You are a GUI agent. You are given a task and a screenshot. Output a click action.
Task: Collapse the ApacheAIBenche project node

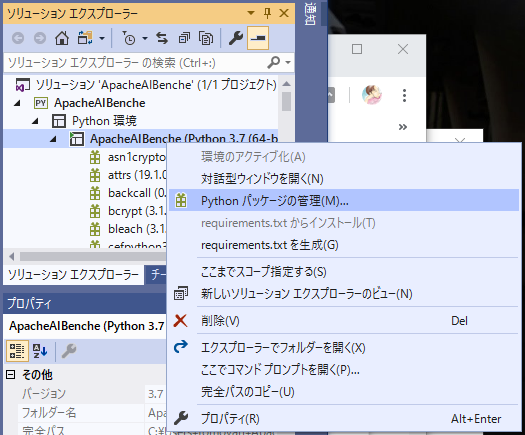tap(17, 103)
